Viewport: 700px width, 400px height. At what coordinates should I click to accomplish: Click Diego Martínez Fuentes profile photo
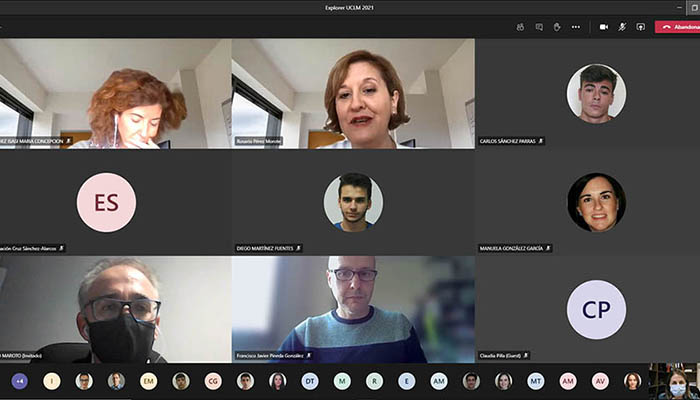pyautogui.click(x=353, y=202)
